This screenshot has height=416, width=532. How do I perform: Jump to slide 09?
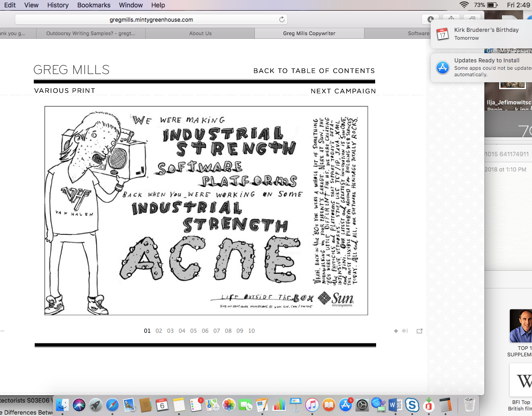(x=240, y=331)
